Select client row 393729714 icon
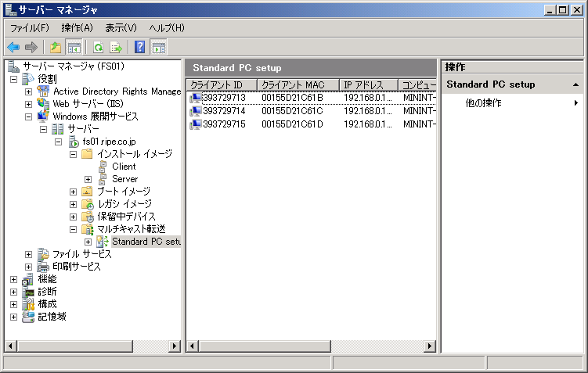 (x=196, y=111)
